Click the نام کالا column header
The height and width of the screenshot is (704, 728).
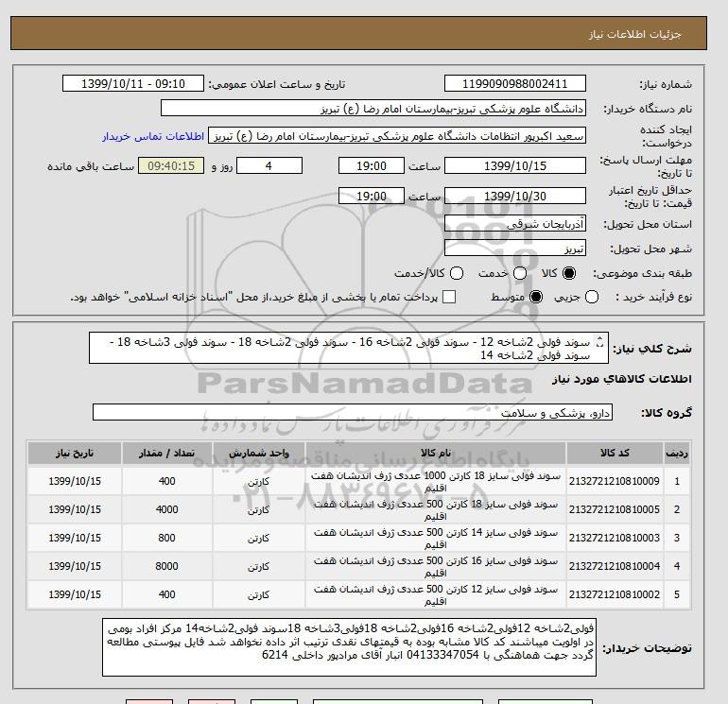[x=436, y=453]
